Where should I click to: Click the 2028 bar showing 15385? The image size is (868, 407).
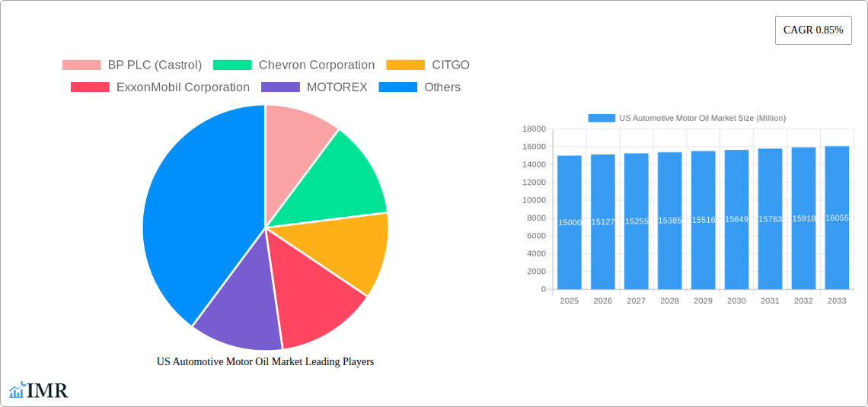[x=670, y=221]
